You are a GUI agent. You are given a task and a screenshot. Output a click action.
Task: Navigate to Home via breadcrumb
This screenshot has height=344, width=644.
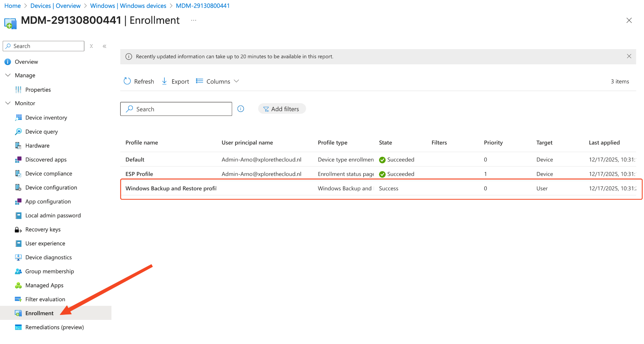[12, 5]
